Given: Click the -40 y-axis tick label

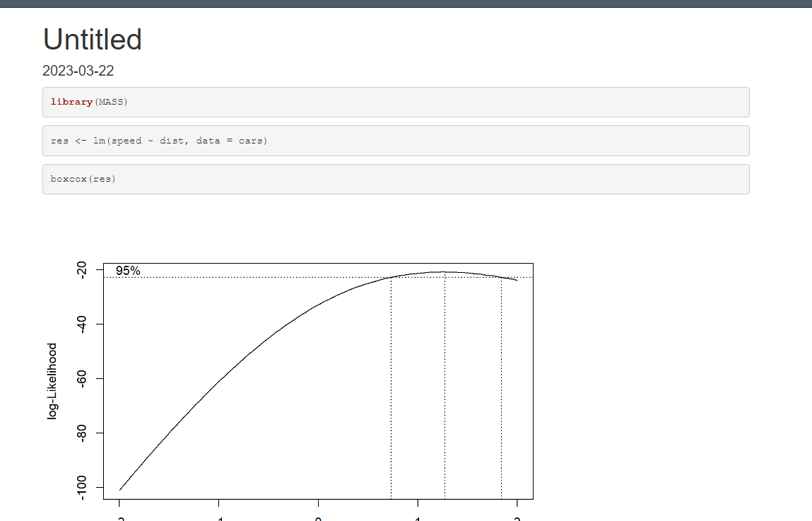Looking at the screenshot, I should pos(81,324).
